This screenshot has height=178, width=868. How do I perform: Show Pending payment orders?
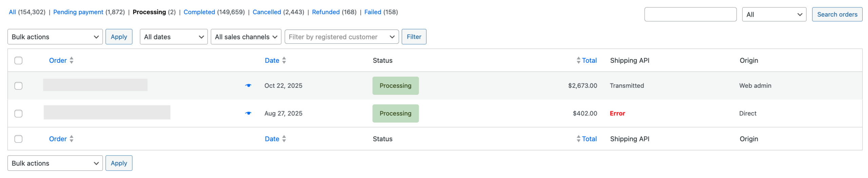pos(78,12)
